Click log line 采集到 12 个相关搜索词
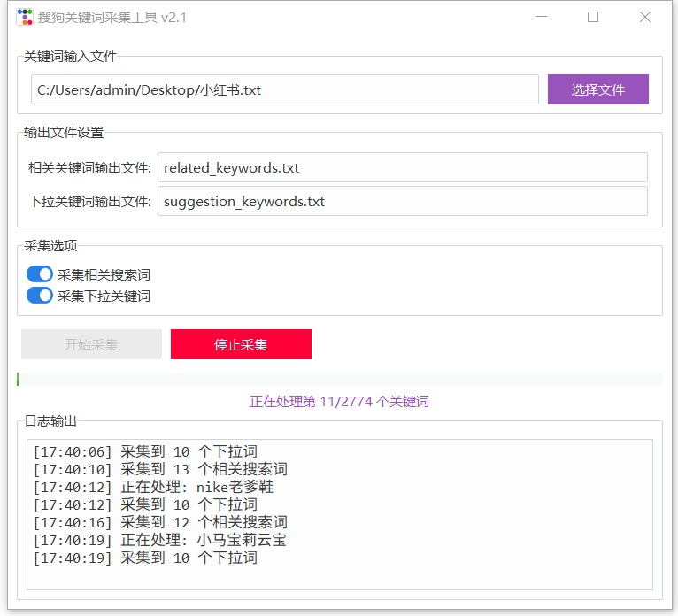This screenshot has width=678, height=616. (160, 523)
